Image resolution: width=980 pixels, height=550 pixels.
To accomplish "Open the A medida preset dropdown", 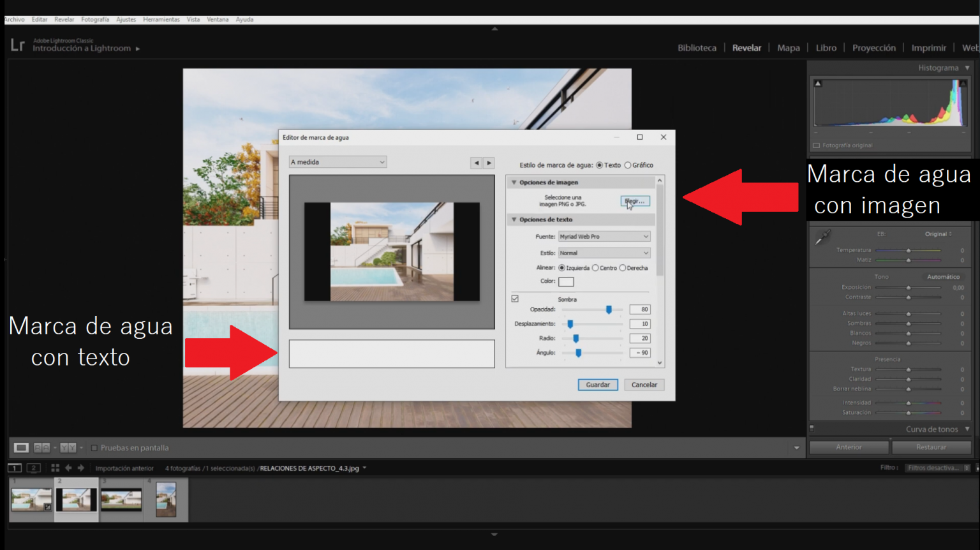I will (337, 161).
